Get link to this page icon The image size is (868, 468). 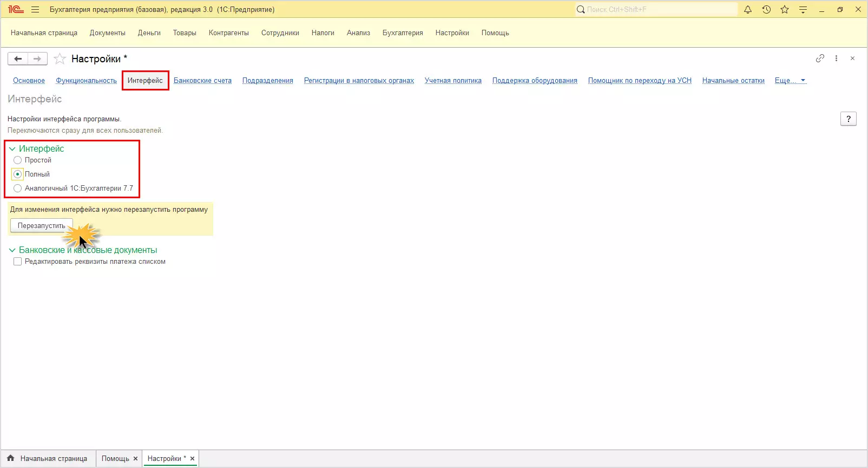point(820,58)
